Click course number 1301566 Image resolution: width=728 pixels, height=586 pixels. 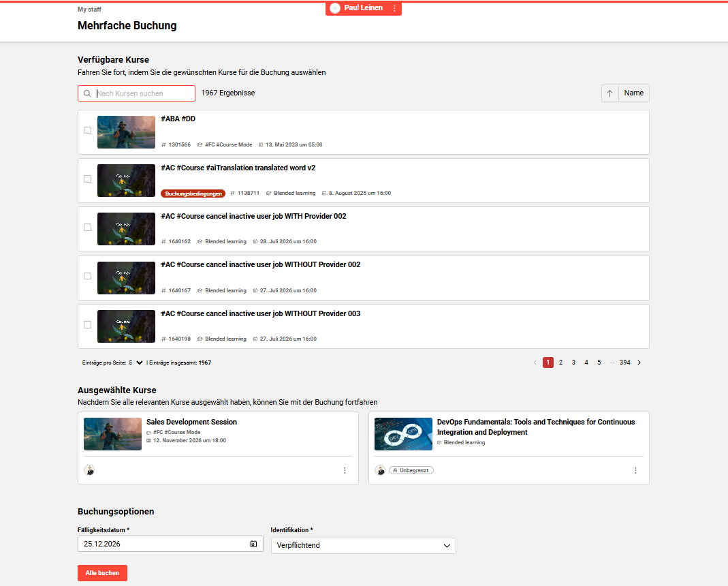[x=179, y=145]
